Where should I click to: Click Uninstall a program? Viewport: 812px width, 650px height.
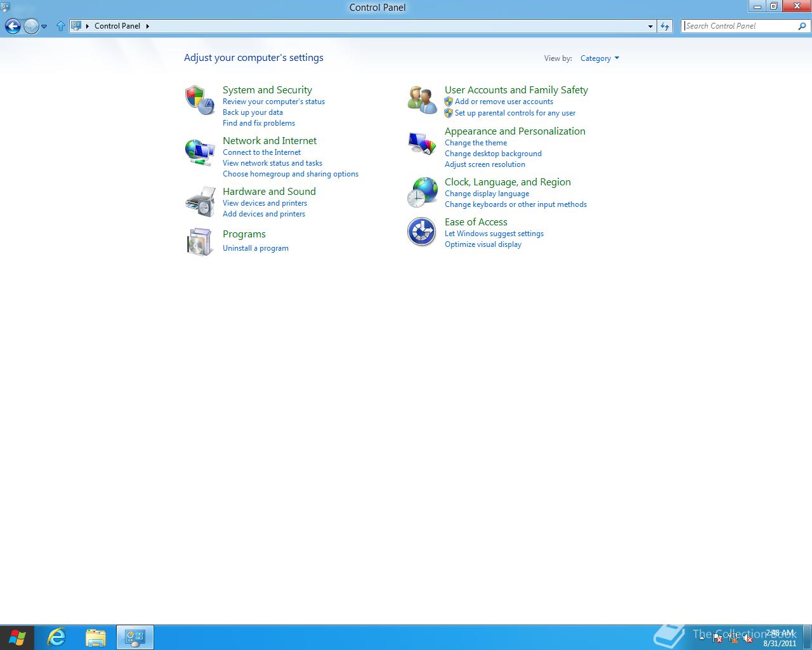(256, 248)
